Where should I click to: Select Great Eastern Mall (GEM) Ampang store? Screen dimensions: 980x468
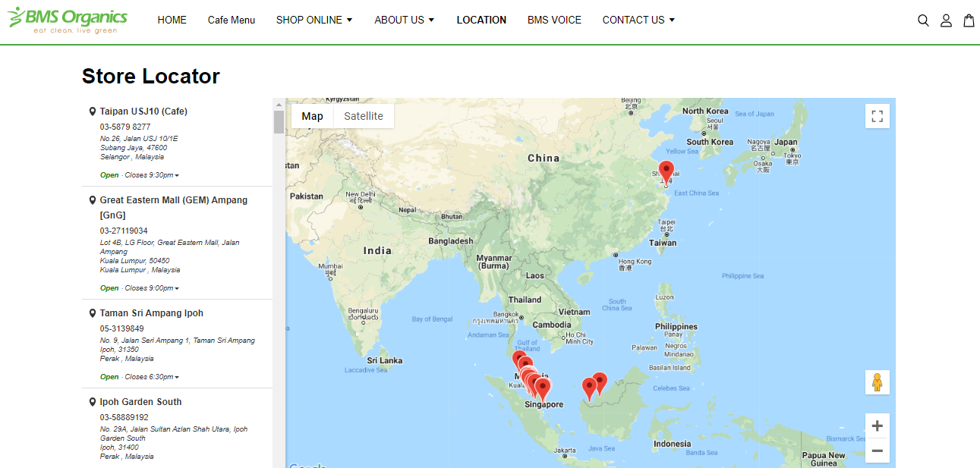pos(174,208)
